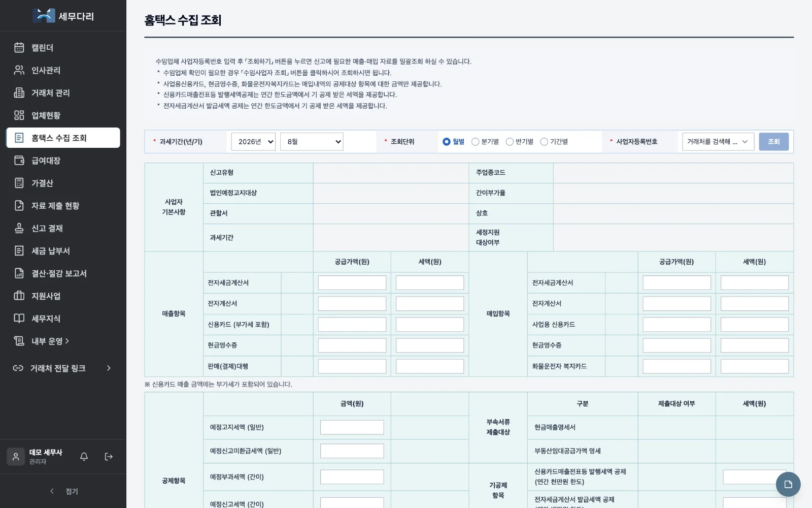Click 매출 전자세금계산서 공급가액 input field
The image size is (812, 508).
[x=352, y=283]
